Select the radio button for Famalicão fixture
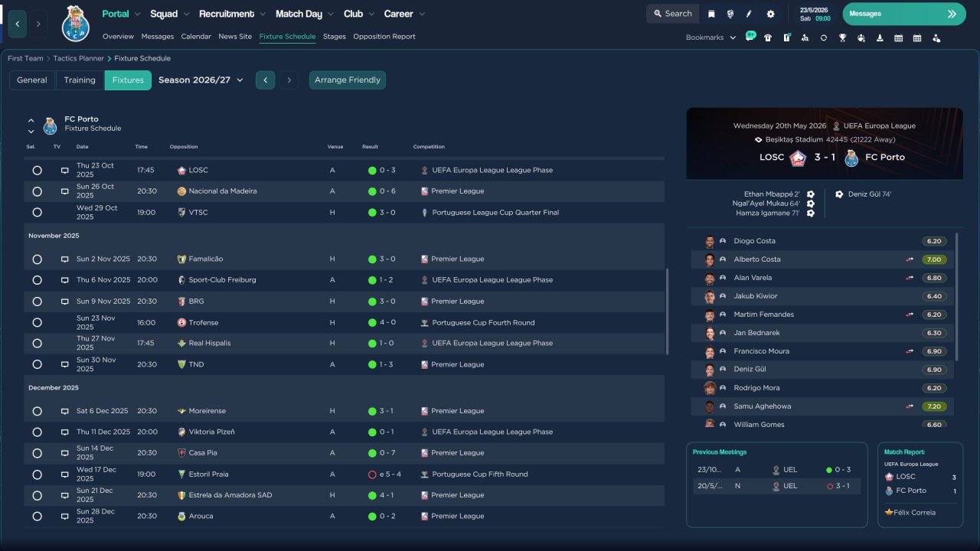980x551 pixels. click(x=37, y=259)
